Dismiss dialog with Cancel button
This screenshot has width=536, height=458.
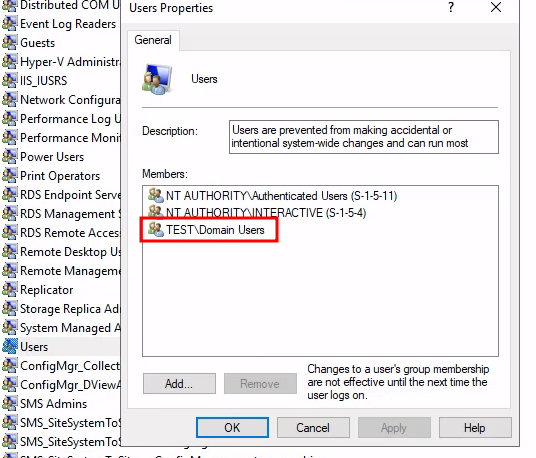tap(313, 428)
